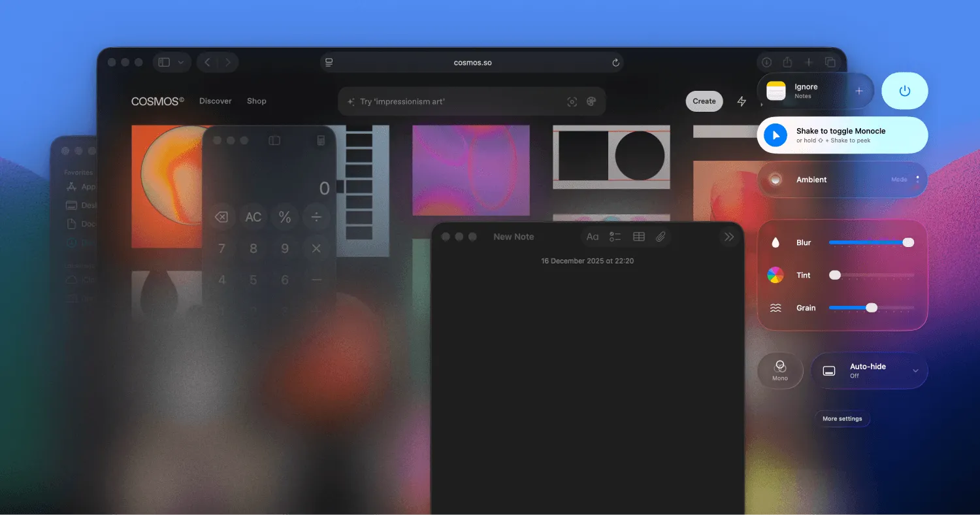This screenshot has width=980, height=515.
Task: Attach a file using the Notes paperclip icon
Action: [661, 237]
